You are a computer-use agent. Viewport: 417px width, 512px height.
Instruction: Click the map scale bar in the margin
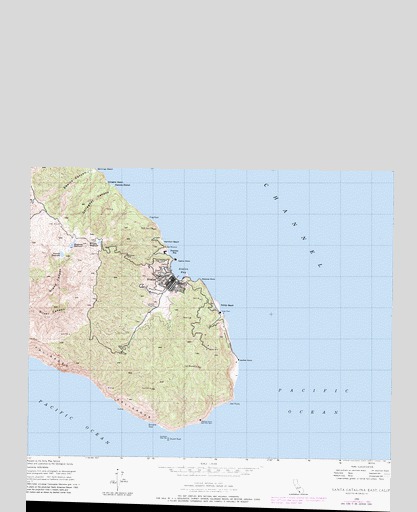[x=210, y=471]
